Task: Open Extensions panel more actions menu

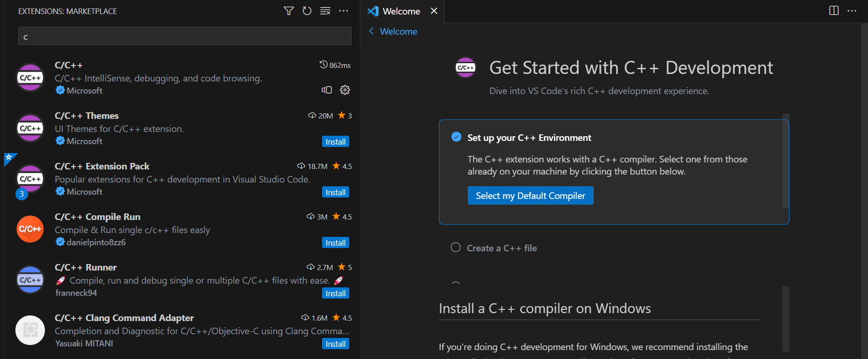Action: pos(344,11)
